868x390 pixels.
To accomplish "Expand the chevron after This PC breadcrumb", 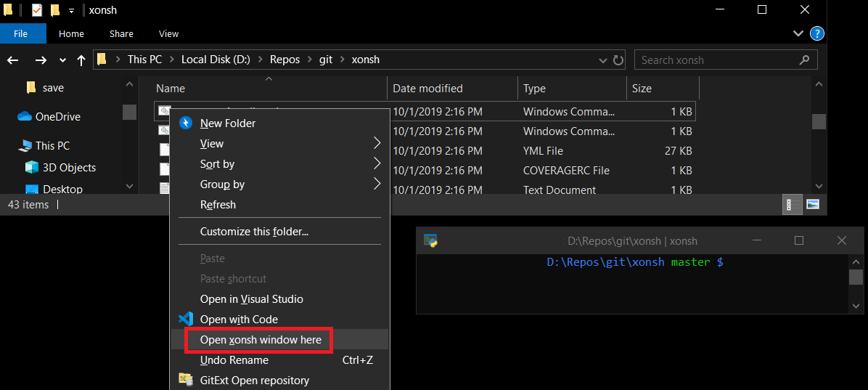I will [171, 60].
